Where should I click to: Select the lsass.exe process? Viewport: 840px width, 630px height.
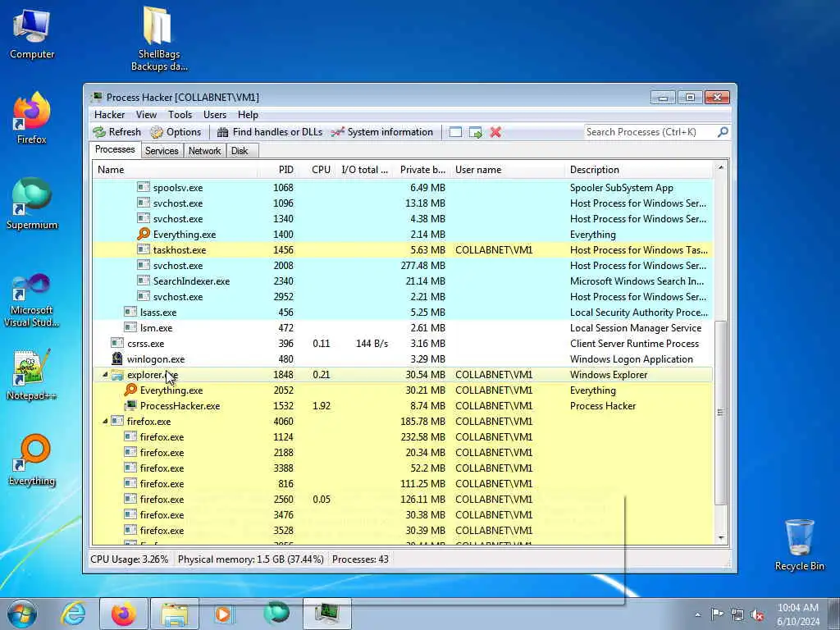click(402, 312)
